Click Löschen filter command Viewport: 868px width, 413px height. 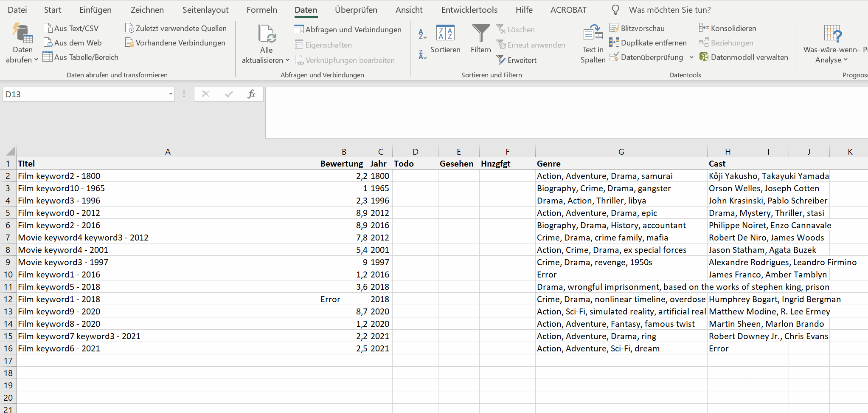click(516, 30)
